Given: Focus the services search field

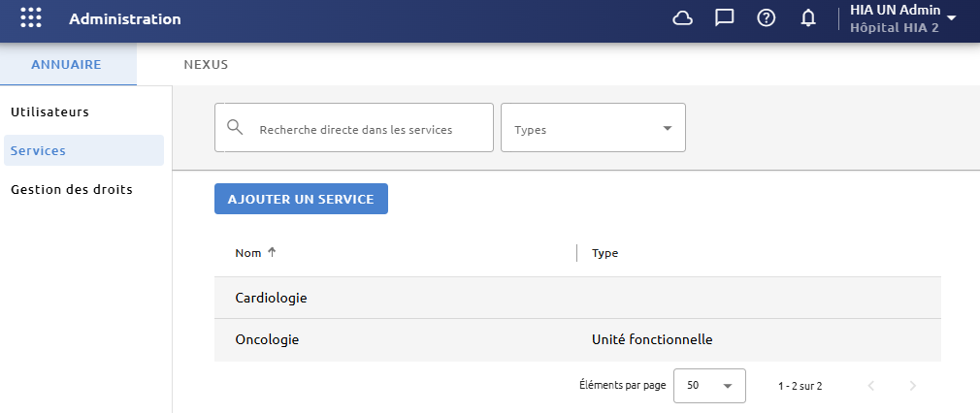Looking at the screenshot, I should click(354, 127).
